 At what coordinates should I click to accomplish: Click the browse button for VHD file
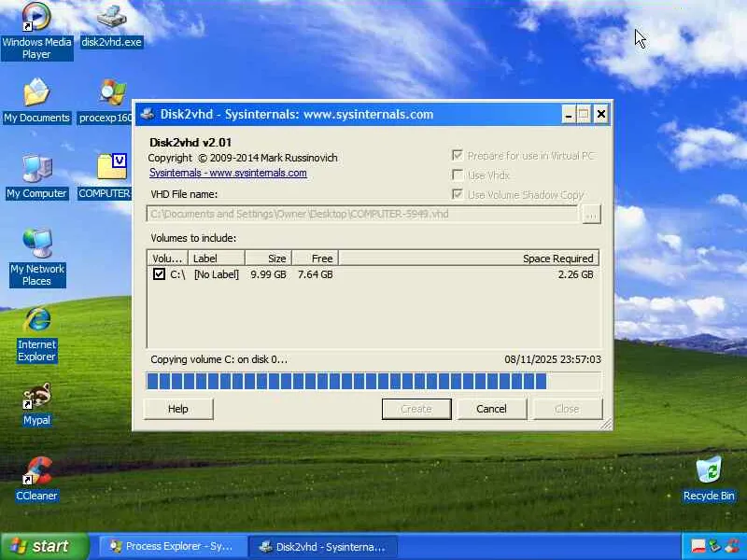pos(591,215)
